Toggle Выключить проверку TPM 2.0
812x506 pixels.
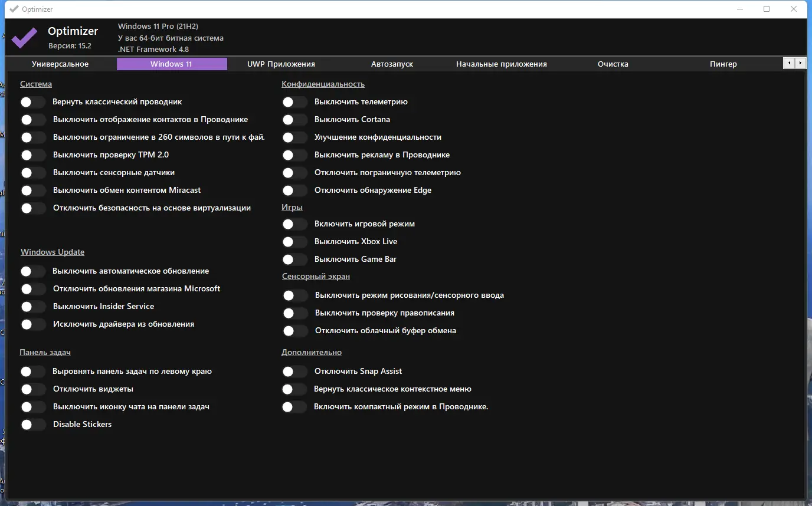point(33,155)
